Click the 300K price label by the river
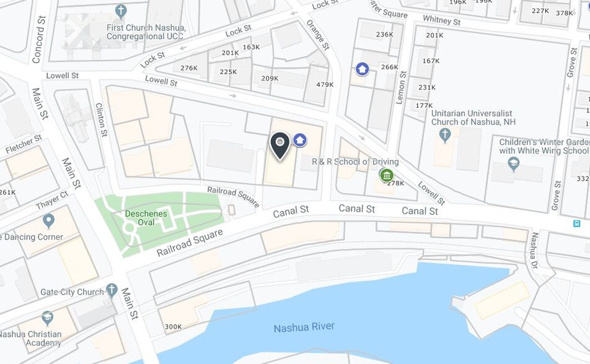 tap(173, 327)
